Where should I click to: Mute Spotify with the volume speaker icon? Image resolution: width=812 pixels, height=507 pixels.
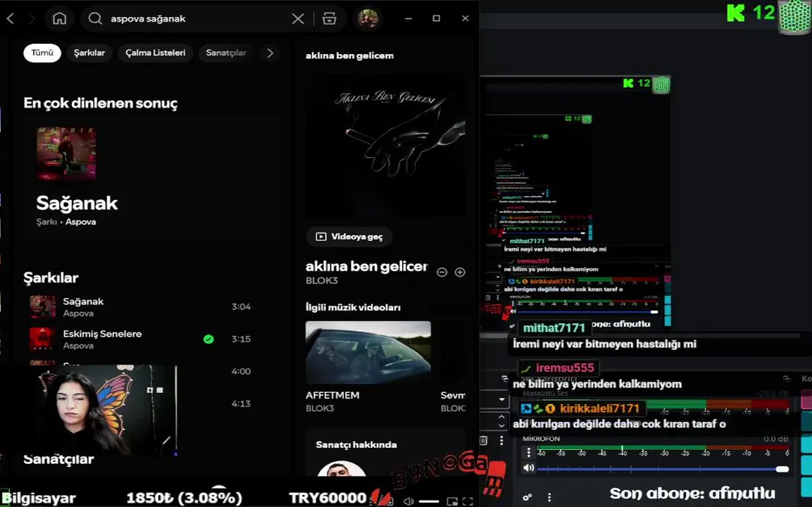click(x=408, y=501)
